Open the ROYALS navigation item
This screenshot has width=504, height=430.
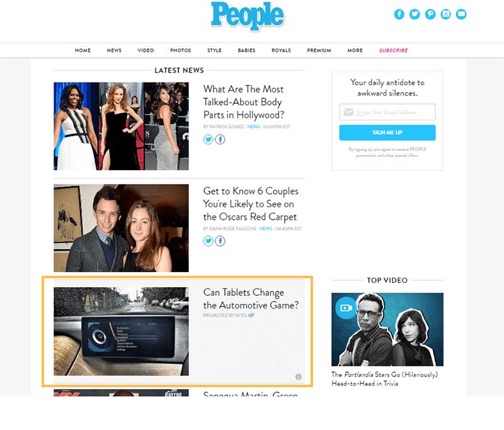point(281,50)
